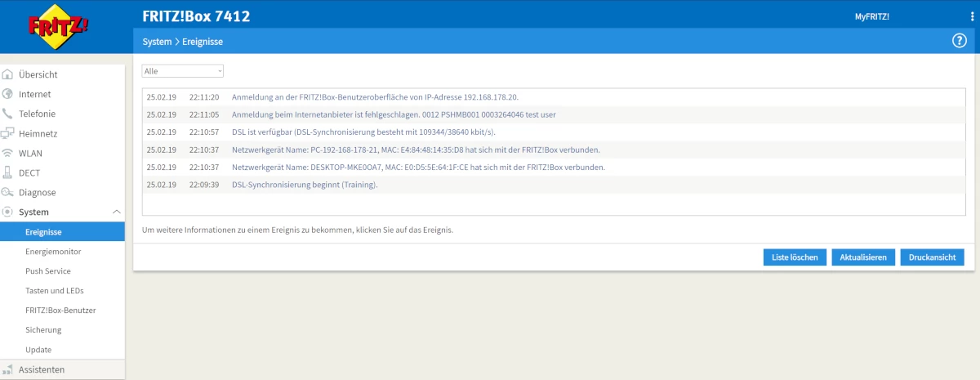Click the Internet globe icon

[8, 94]
